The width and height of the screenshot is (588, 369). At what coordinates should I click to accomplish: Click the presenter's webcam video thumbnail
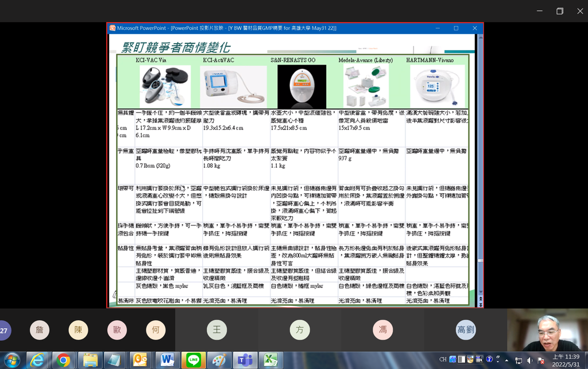tap(547, 330)
